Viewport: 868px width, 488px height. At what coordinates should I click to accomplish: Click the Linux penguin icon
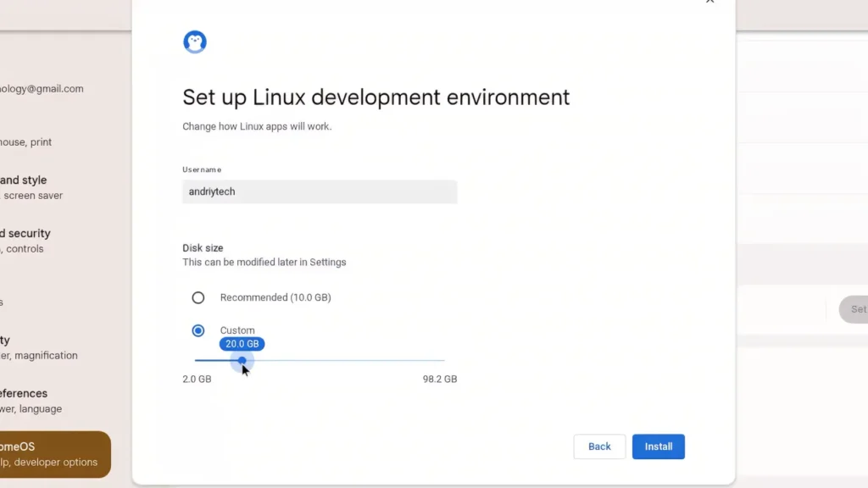pyautogui.click(x=195, y=42)
